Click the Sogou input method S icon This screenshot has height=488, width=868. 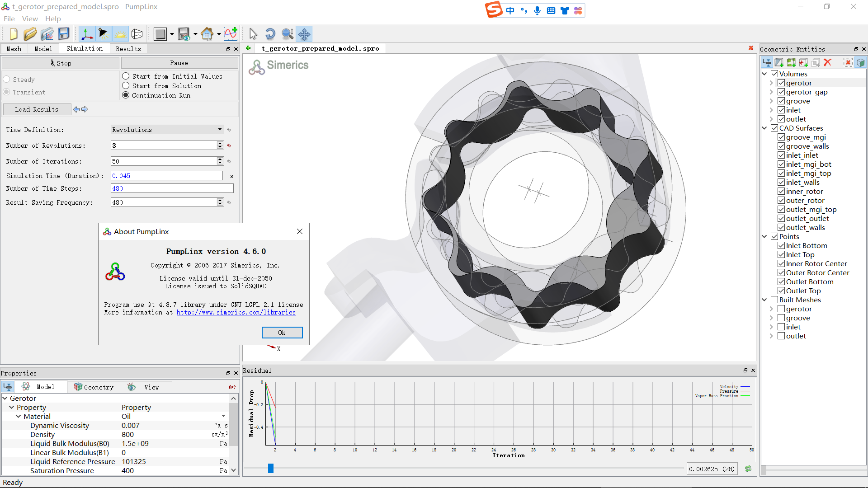coord(494,10)
